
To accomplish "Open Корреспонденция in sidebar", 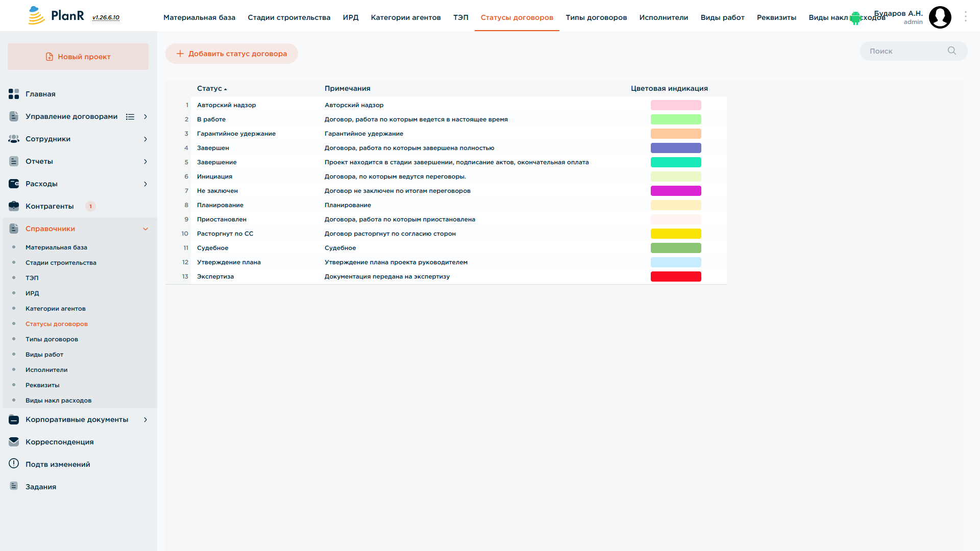I will [x=60, y=442].
